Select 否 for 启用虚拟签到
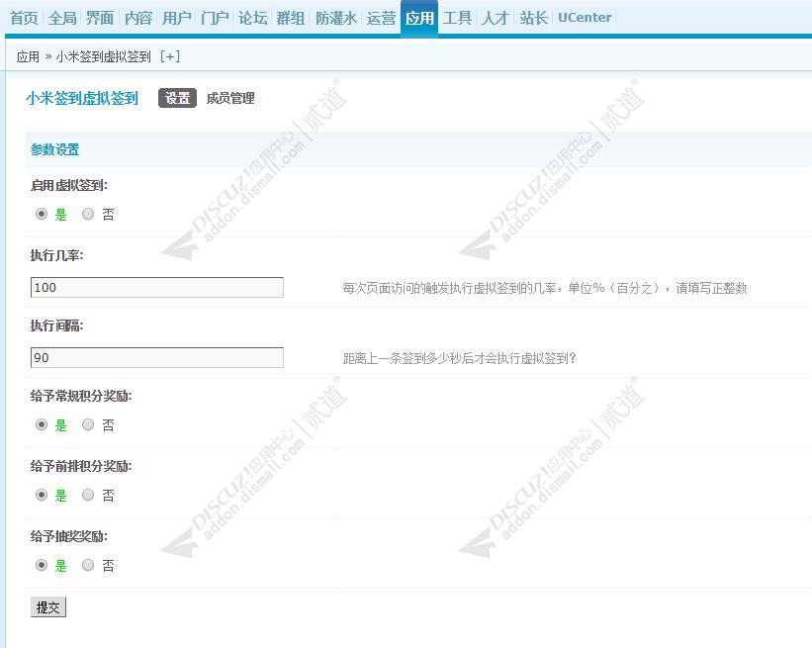 click(x=88, y=214)
